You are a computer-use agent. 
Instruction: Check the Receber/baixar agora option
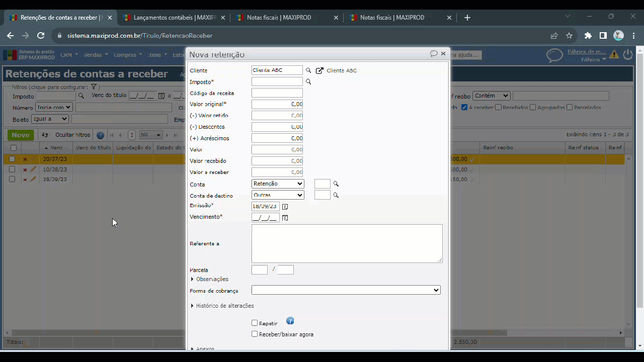click(x=255, y=334)
